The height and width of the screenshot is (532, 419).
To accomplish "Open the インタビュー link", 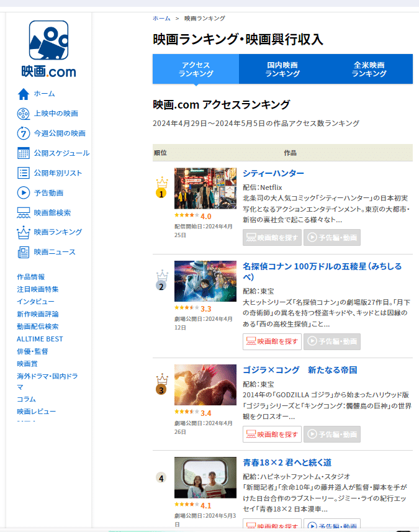I will coord(35,302).
